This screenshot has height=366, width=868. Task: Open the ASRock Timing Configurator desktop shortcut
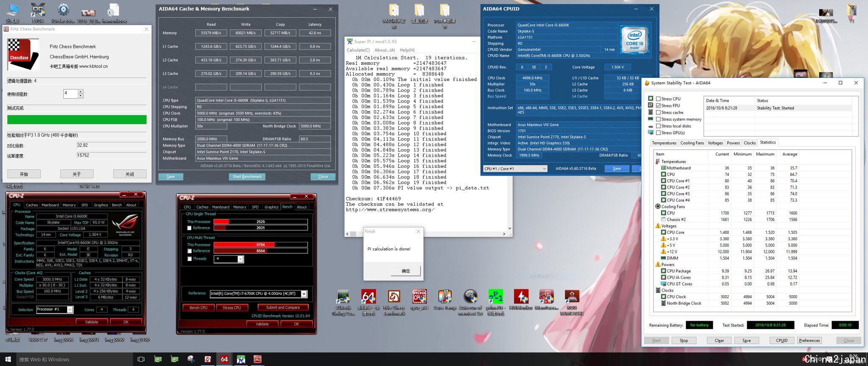tap(343, 302)
